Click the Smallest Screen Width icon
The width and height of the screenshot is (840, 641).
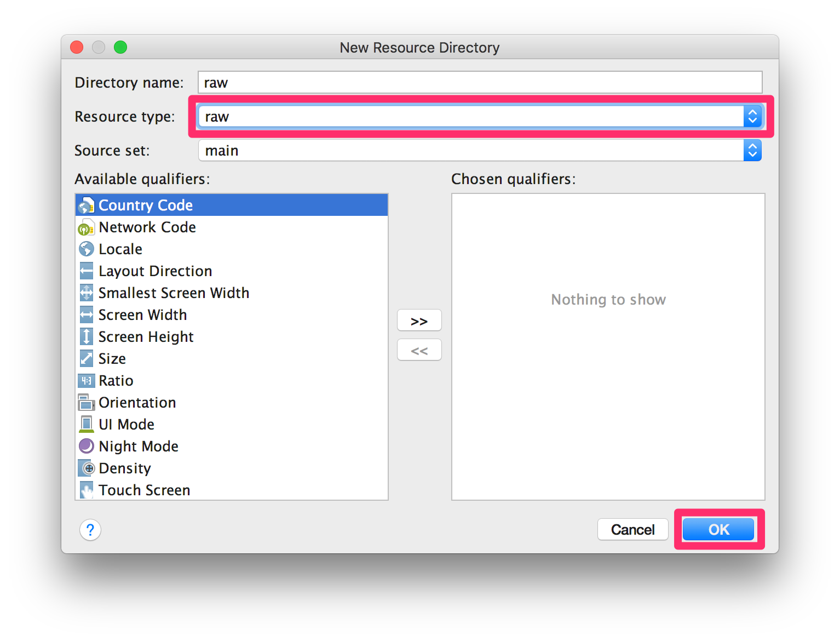pyautogui.click(x=86, y=293)
